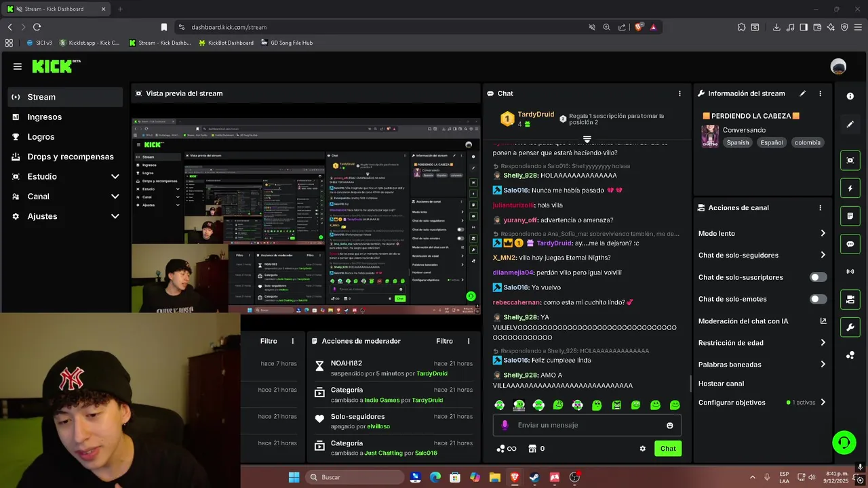Screen dimensions: 868x488
Task: Click the lightning bolt icon in right sidebar
Action: click(x=850, y=188)
